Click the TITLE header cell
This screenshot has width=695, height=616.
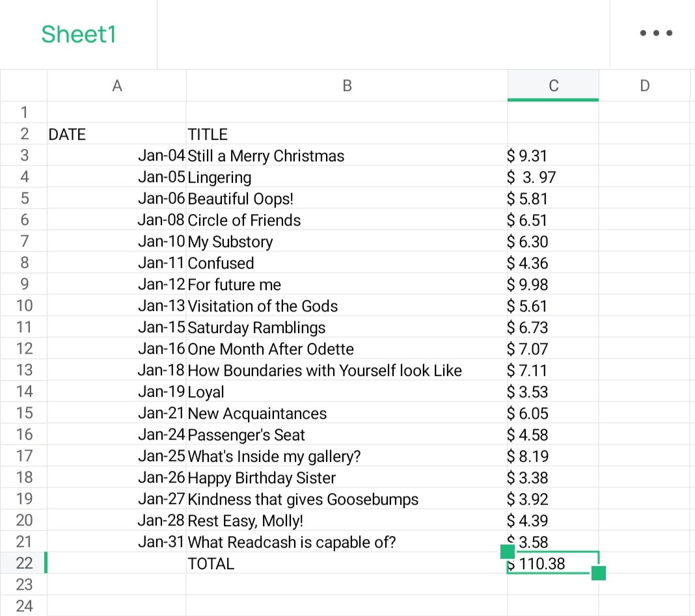click(347, 134)
